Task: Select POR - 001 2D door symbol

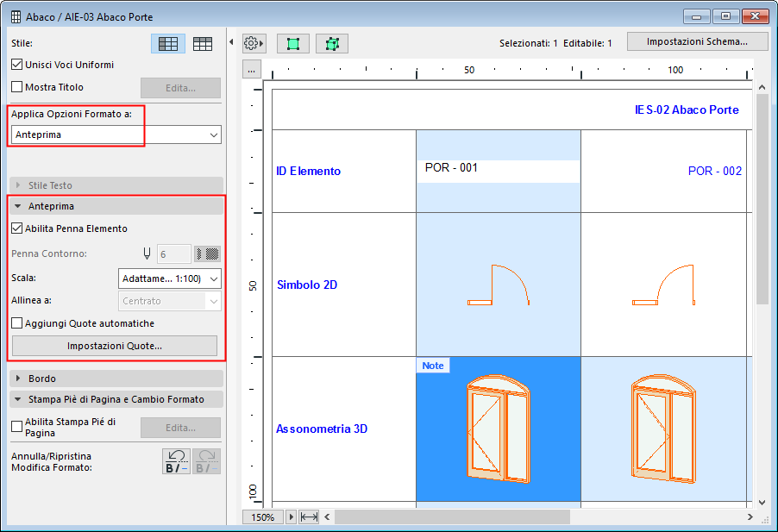Action: [499, 285]
